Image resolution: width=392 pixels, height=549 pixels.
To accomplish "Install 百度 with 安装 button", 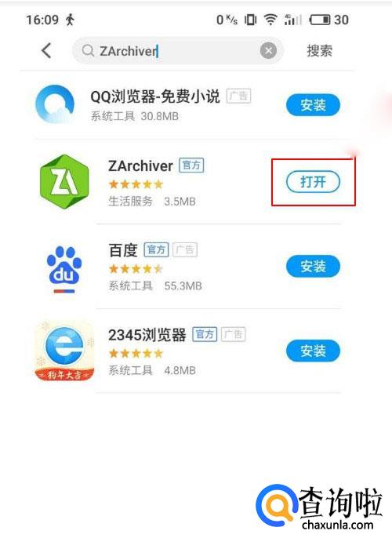I will click(x=314, y=267).
